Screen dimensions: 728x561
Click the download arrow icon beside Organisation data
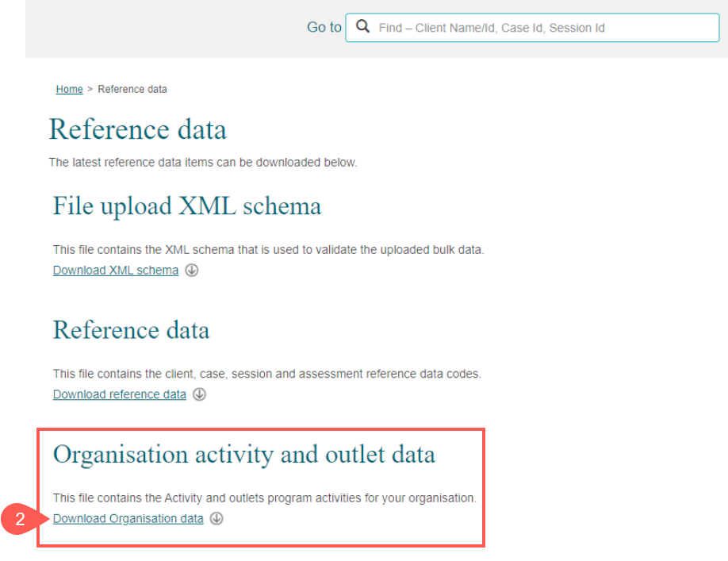point(216,519)
